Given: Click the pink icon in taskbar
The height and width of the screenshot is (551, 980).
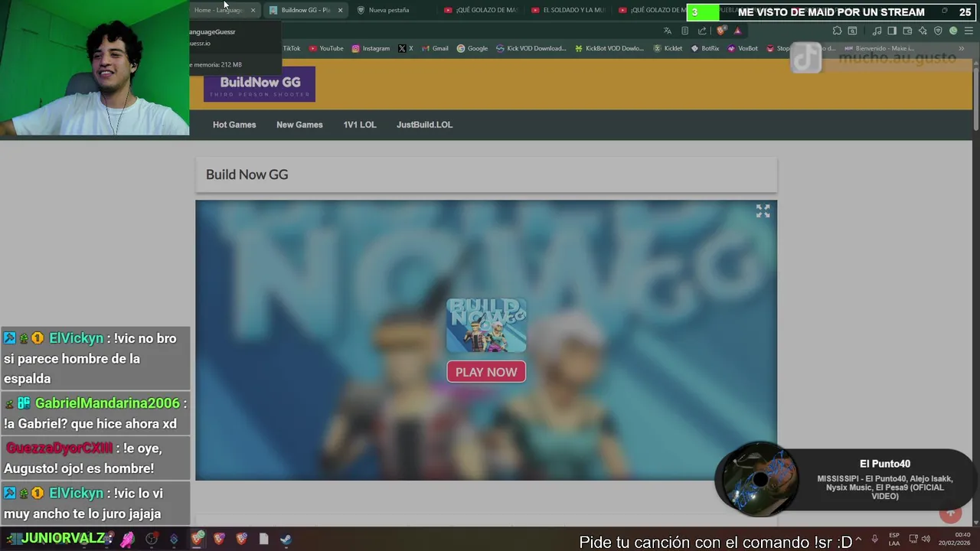Looking at the screenshot, I should [127, 539].
